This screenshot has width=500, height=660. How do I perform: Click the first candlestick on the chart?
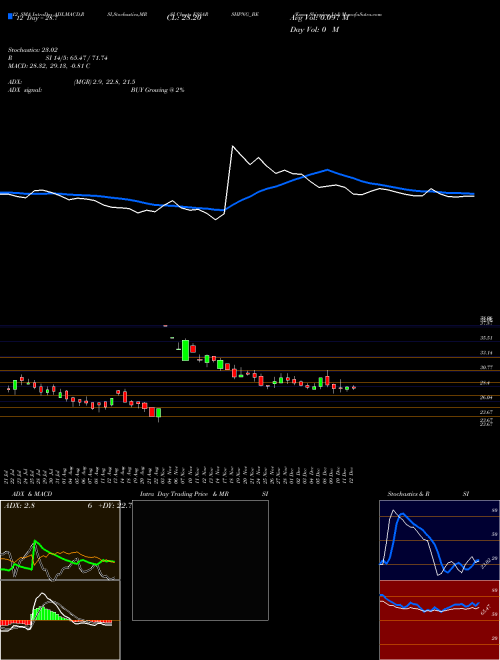pos(8,390)
